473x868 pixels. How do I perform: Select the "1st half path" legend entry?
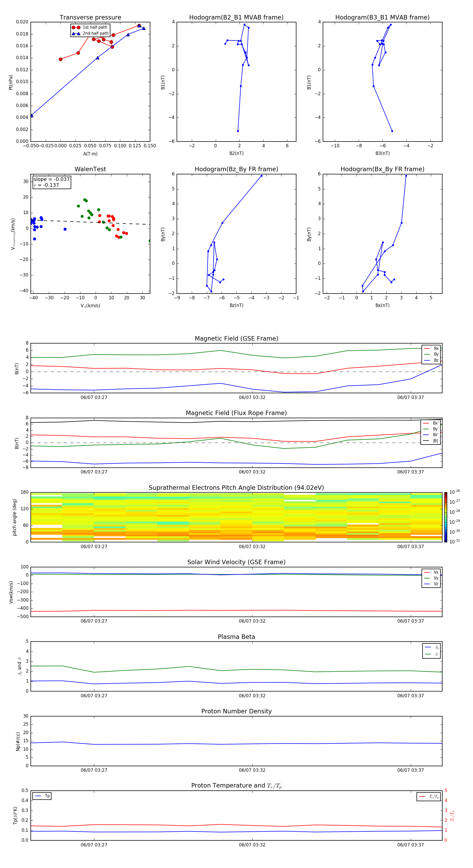pos(90,27)
